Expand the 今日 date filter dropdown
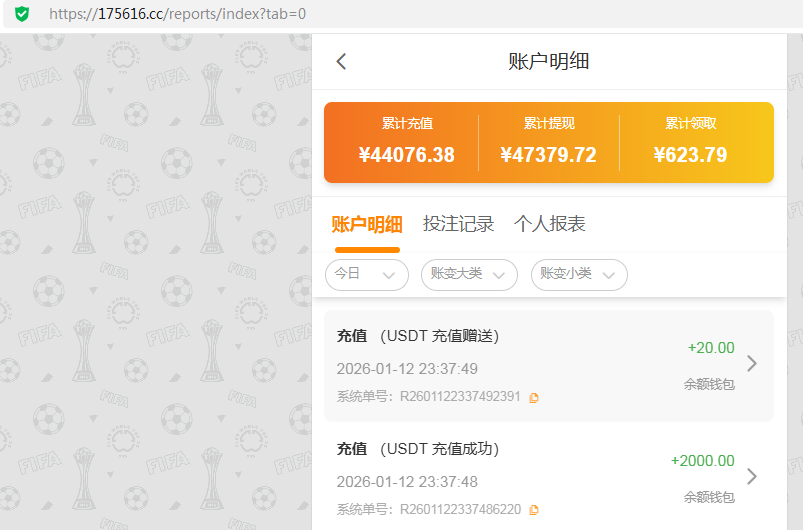 (366, 274)
